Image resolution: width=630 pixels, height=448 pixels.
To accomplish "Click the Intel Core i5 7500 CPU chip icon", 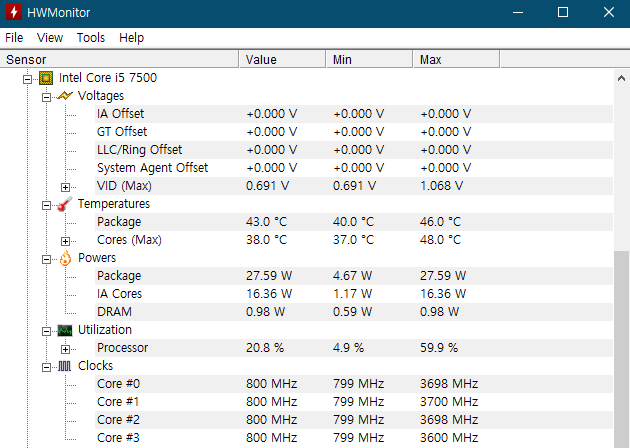I will [x=46, y=78].
